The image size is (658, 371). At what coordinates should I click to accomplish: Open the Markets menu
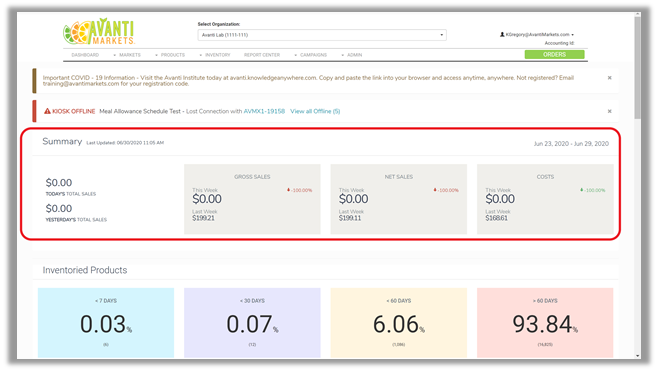129,55
